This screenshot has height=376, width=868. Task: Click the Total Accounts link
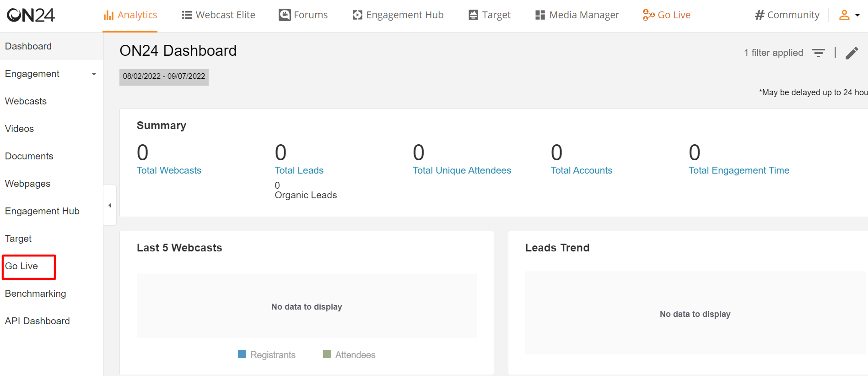pyautogui.click(x=581, y=170)
